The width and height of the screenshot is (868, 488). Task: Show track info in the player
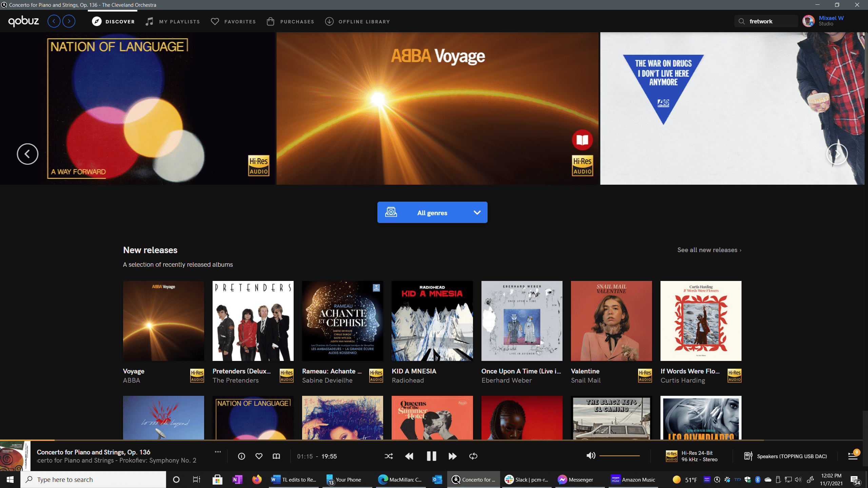tap(241, 456)
